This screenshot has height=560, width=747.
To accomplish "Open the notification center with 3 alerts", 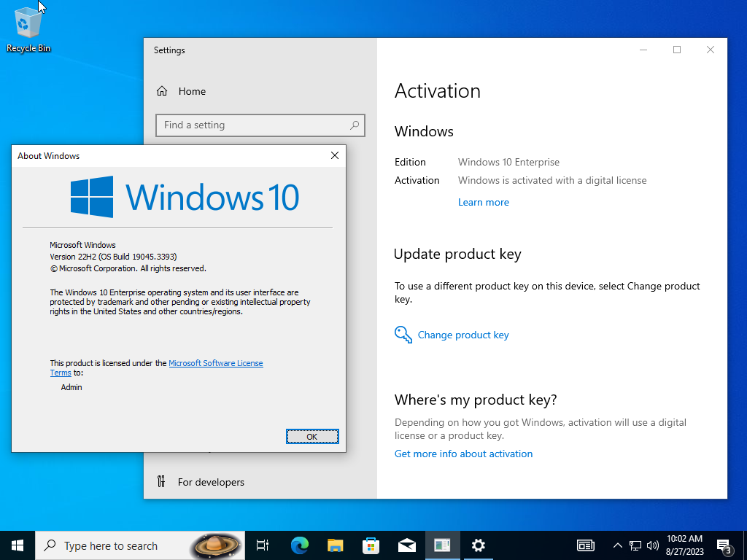I will (724, 546).
